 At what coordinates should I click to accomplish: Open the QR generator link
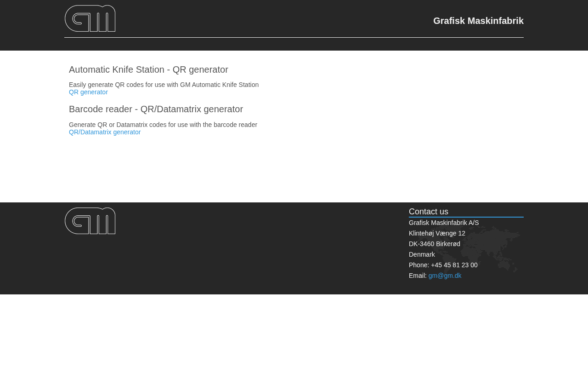[88, 92]
